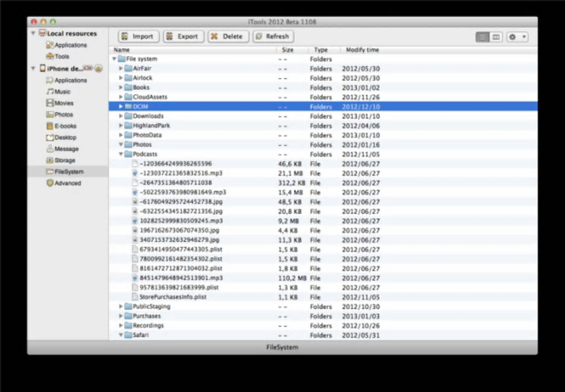This screenshot has width=565, height=392.
Task: Select Photos in the sidebar
Action: pyautogui.click(x=60, y=115)
